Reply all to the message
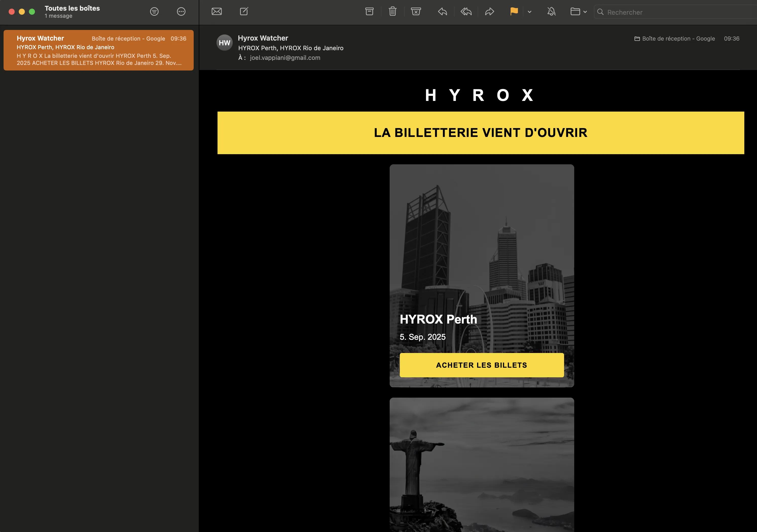The width and height of the screenshot is (757, 532). [466, 12]
